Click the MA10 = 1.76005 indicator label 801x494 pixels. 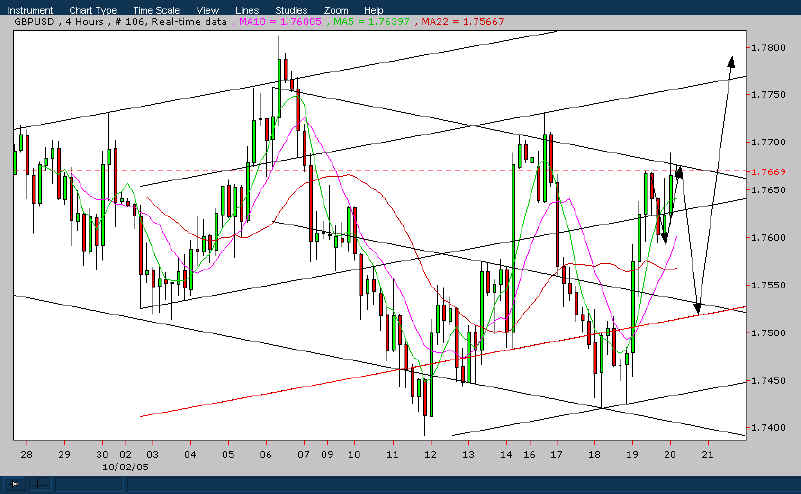coord(280,21)
